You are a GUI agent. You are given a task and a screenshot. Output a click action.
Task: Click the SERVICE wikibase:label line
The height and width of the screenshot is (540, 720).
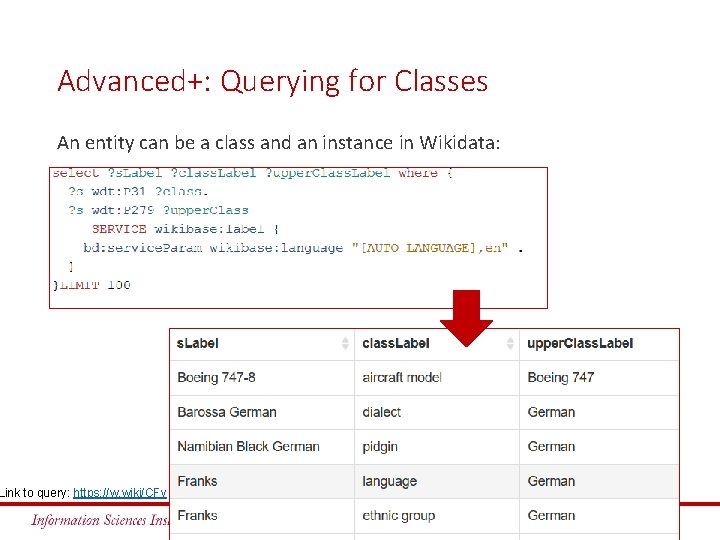185,229
